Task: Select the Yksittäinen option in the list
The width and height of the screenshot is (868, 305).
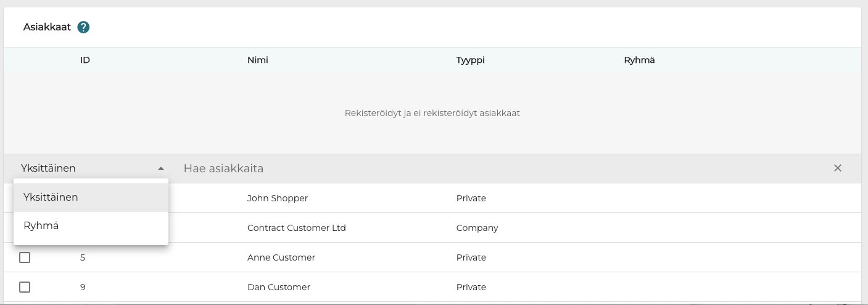Action: coord(51,197)
